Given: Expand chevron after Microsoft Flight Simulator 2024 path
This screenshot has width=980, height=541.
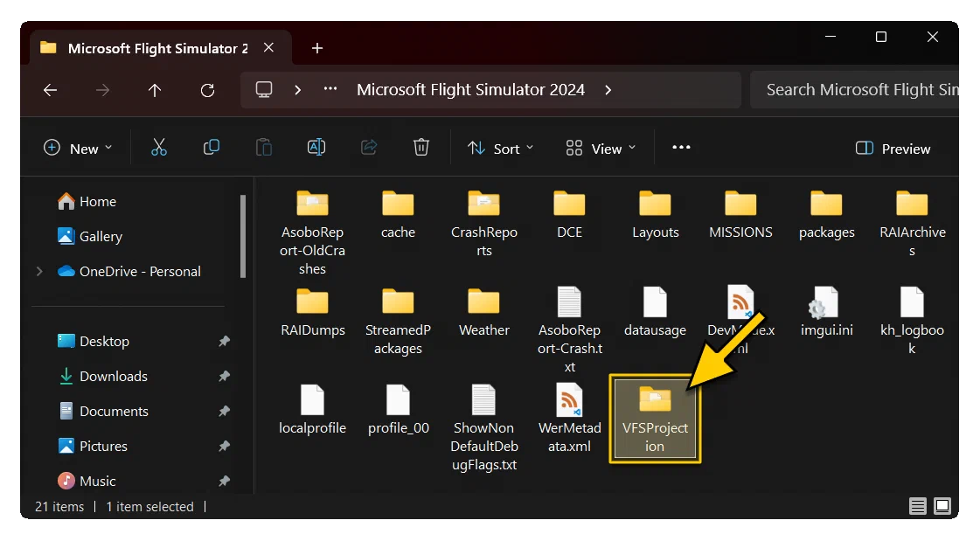Looking at the screenshot, I should point(608,90).
